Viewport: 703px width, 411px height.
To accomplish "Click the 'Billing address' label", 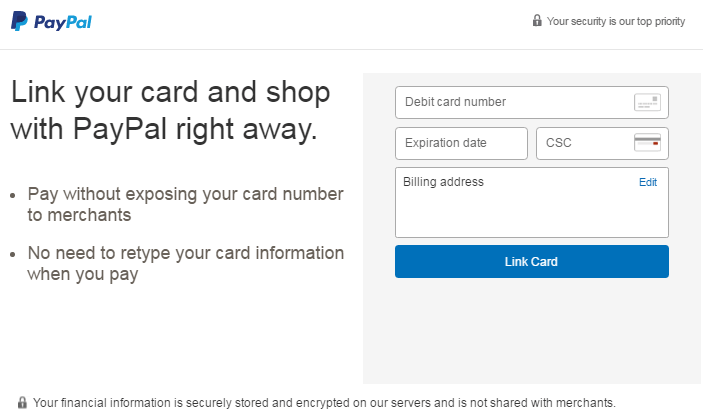I will click(443, 182).
